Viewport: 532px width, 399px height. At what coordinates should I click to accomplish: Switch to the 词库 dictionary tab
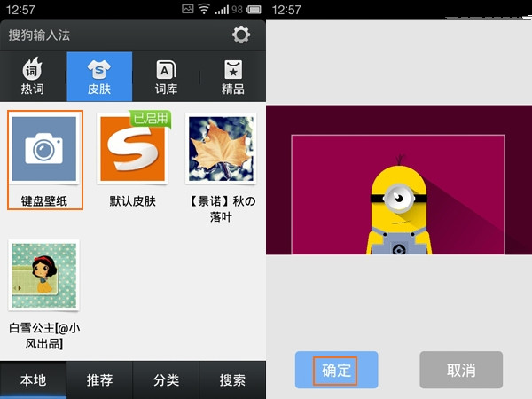(166, 76)
